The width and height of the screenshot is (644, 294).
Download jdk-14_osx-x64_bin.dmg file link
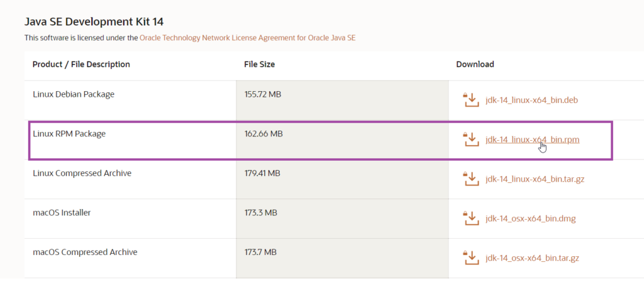530,219
